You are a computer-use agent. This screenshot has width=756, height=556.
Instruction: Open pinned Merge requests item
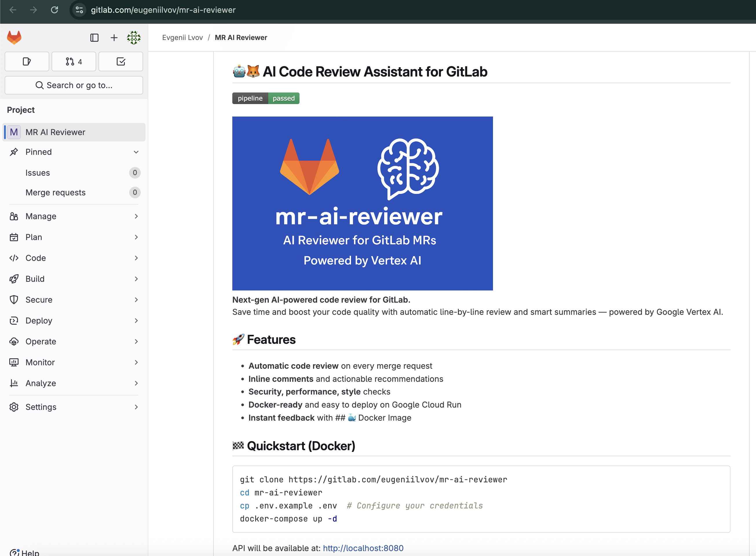click(56, 192)
